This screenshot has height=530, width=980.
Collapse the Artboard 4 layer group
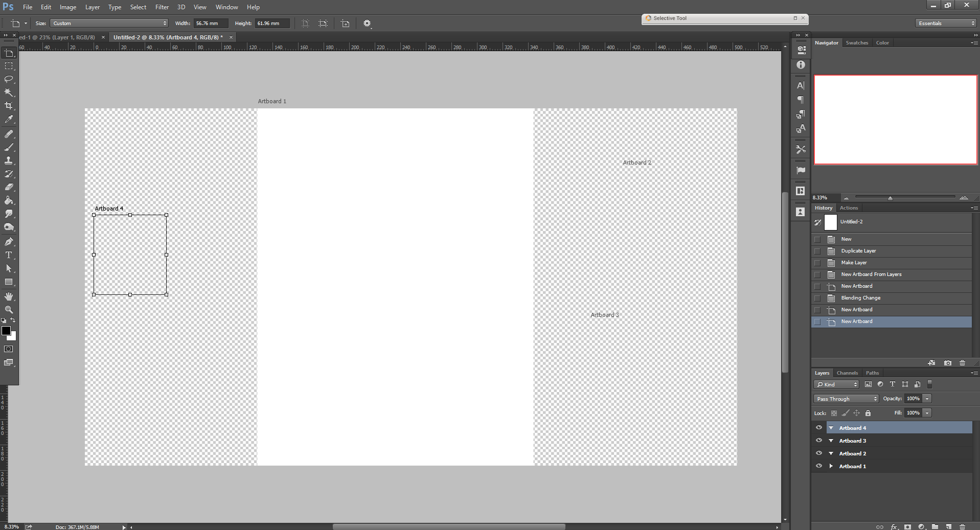click(x=831, y=428)
